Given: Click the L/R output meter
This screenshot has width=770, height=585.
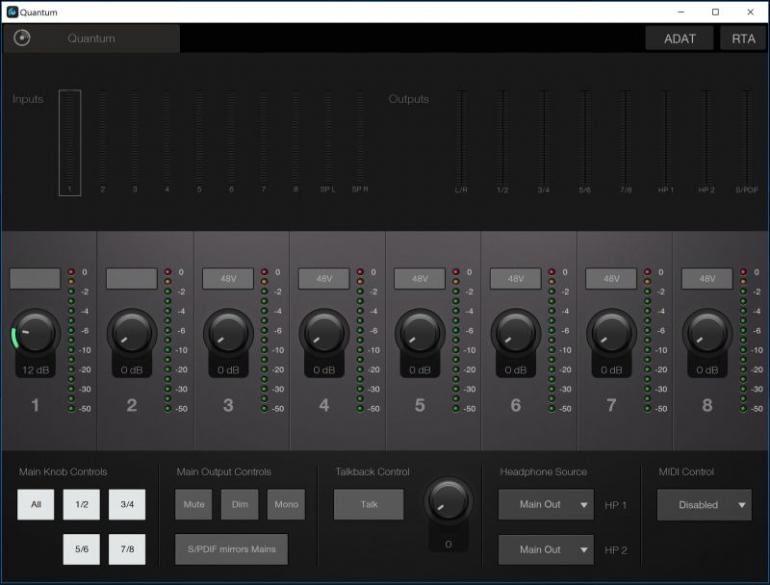Looking at the screenshot, I should [461, 142].
